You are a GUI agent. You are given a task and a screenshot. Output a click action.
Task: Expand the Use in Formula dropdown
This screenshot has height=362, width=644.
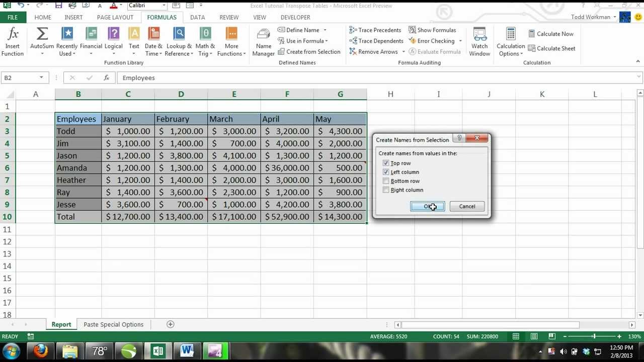pos(327,41)
